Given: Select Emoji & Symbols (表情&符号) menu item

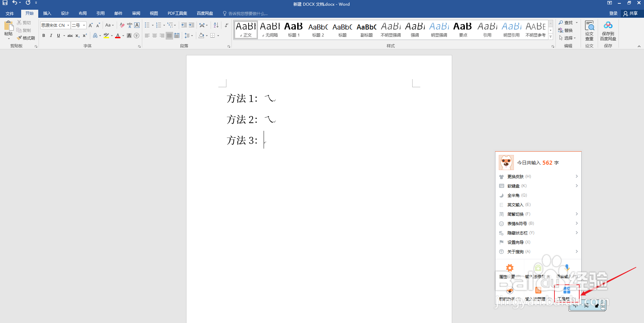Looking at the screenshot, I should coord(538,223).
